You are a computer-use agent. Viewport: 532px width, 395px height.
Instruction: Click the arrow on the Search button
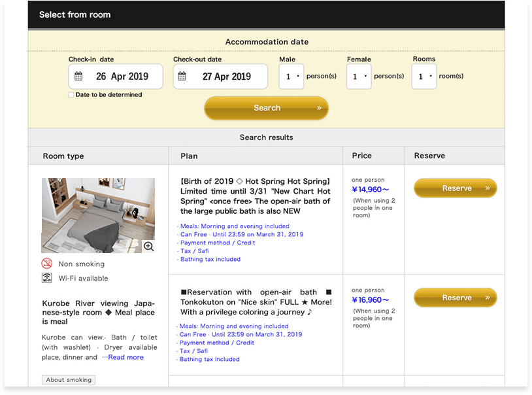pos(319,108)
